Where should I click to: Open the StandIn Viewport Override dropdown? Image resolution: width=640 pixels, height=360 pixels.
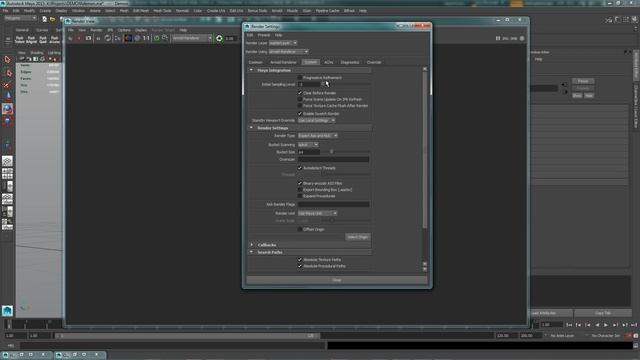(x=316, y=121)
